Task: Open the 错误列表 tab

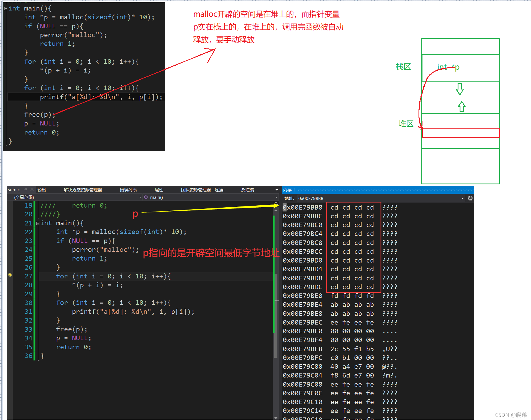Action: [128, 190]
